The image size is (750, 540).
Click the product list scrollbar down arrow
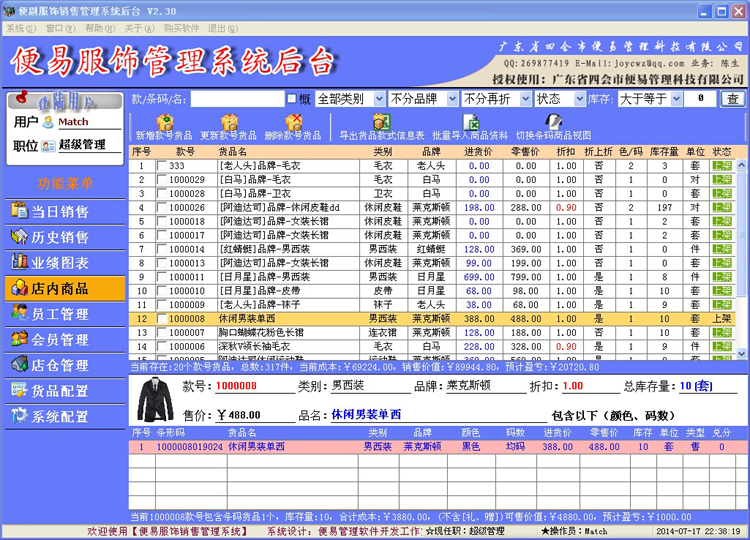(741, 353)
